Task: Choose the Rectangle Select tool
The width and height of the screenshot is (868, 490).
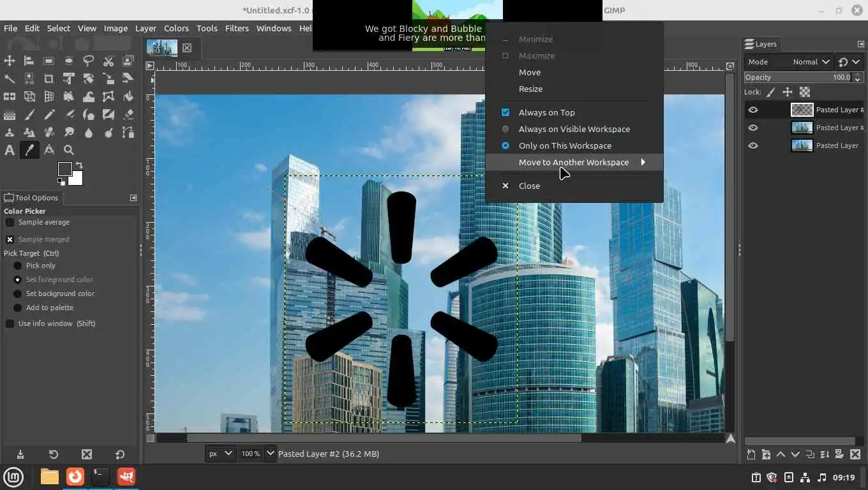Action: pyautogui.click(x=49, y=61)
